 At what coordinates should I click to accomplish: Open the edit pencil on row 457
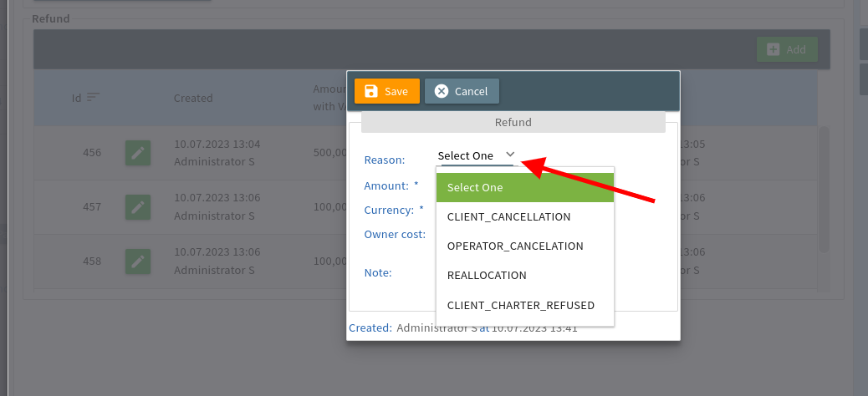pyautogui.click(x=138, y=206)
